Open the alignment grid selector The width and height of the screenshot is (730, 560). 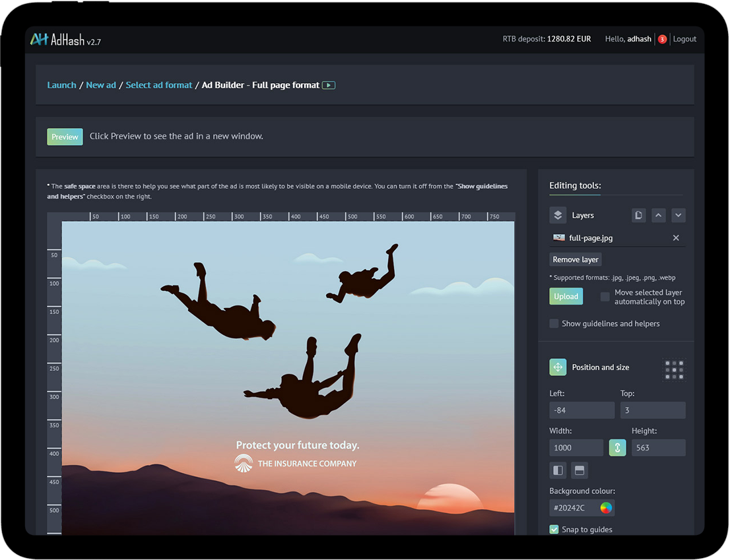[674, 370]
